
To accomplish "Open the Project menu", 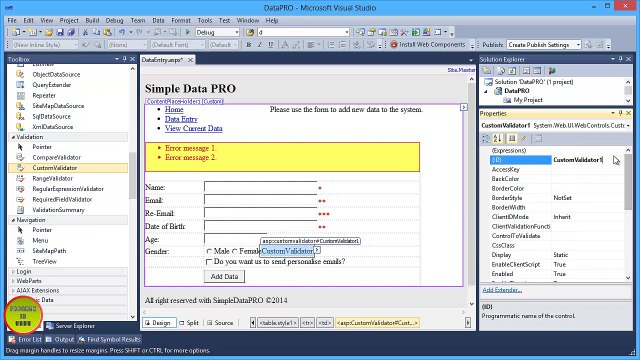I will 69,20.
